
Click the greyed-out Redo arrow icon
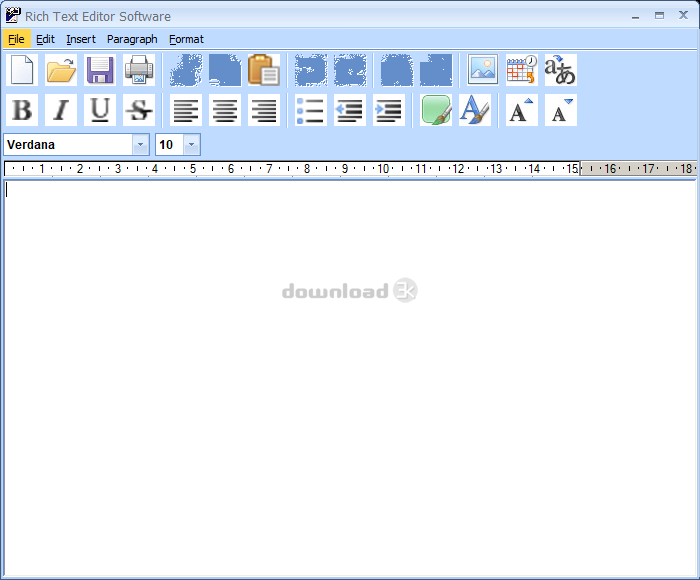350,70
